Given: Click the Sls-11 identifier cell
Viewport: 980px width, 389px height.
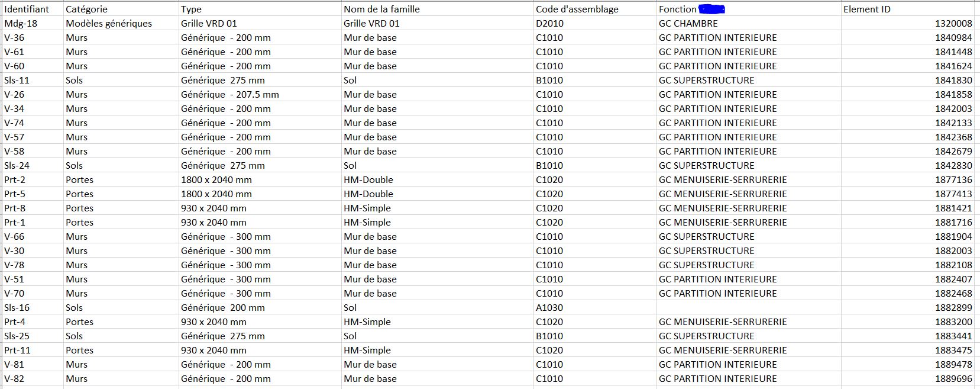Looking at the screenshot, I should coord(17,80).
